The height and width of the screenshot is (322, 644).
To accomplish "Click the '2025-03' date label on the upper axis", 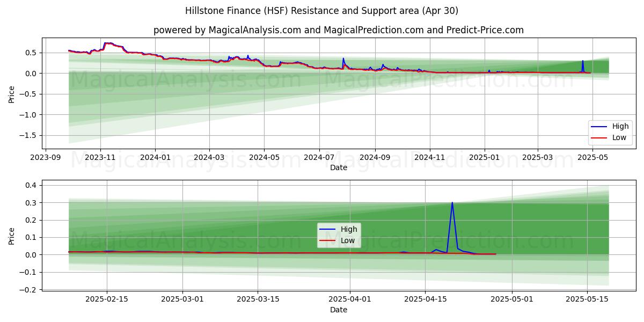I will click(538, 157).
